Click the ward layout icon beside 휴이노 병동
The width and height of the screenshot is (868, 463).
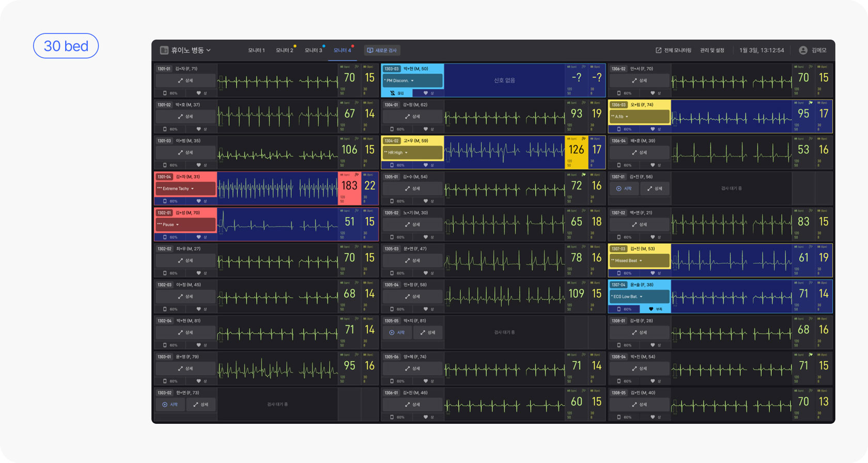point(164,50)
